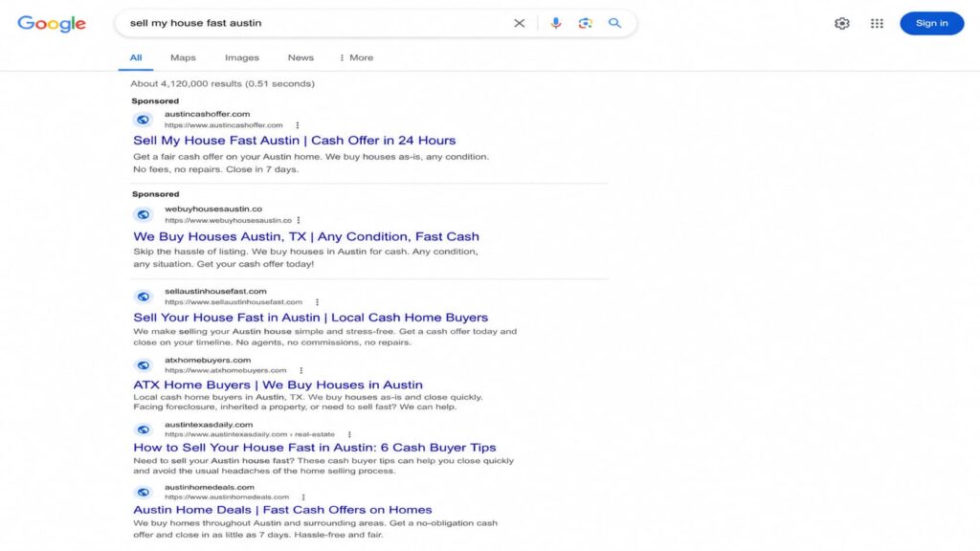Click the austinhomedeals.com site name
This screenshot has height=551, width=980.
click(x=210, y=487)
